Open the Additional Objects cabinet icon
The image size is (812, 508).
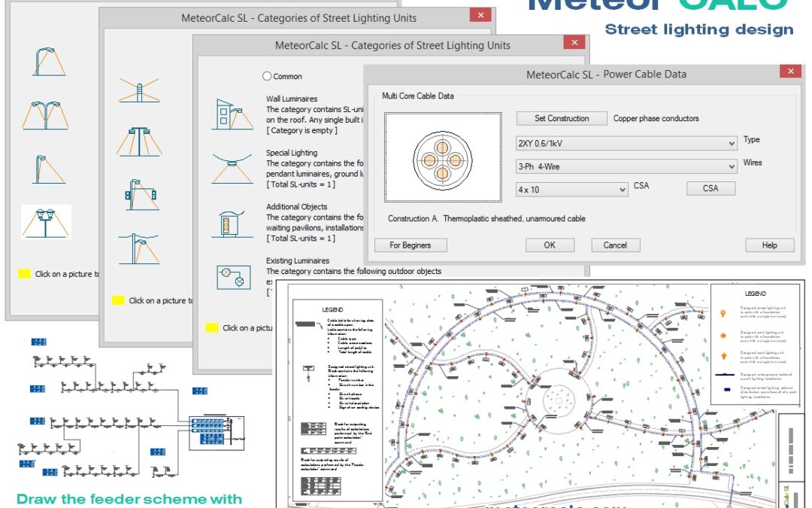[x=232, y=224]
